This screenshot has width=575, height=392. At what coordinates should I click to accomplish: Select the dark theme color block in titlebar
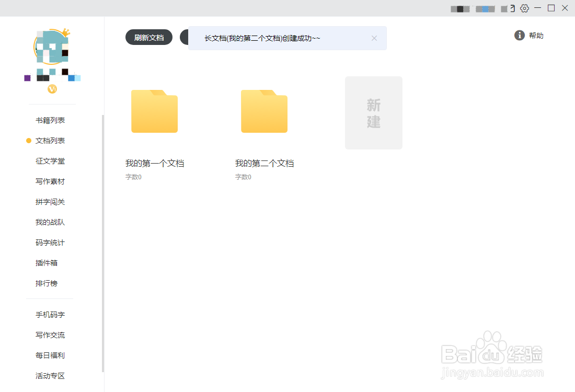tap(459, 8)
